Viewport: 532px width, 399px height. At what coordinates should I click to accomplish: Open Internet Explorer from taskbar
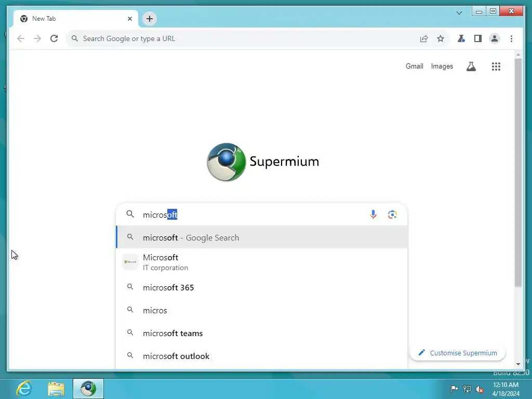pyautogui.click(x=24, y=389)
